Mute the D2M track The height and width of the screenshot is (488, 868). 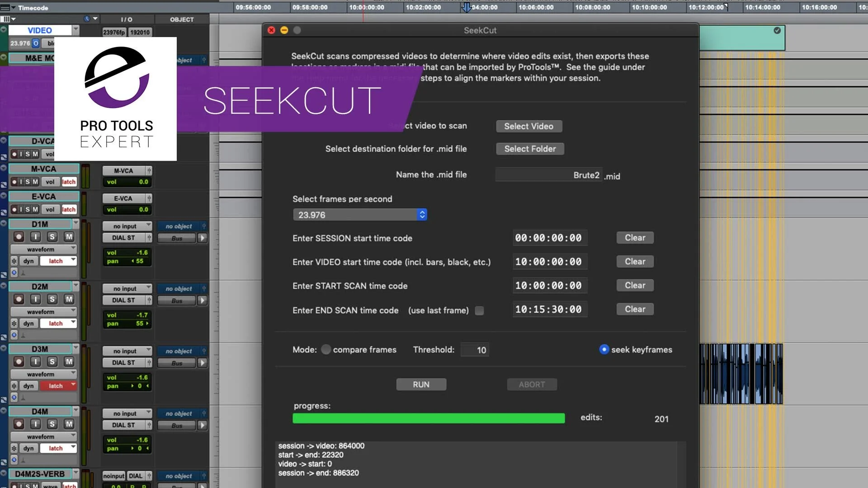click(x=69, y=299)
